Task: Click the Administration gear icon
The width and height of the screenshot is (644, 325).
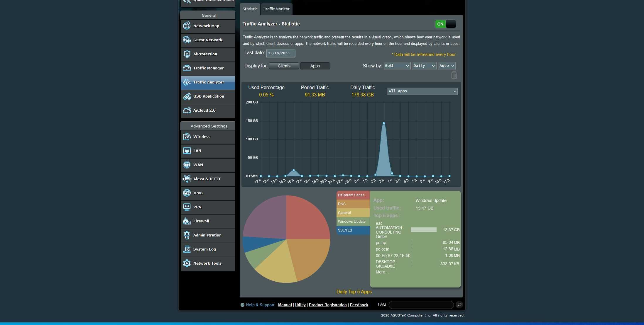Action: click(187, 235)
